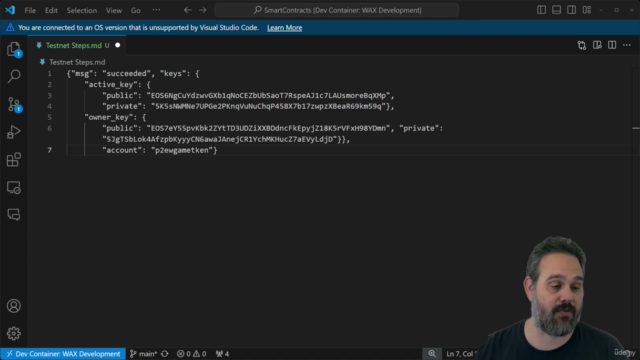Open the Customize Layout icon
This screenshot has width=640, height=360.
(587, 10)
